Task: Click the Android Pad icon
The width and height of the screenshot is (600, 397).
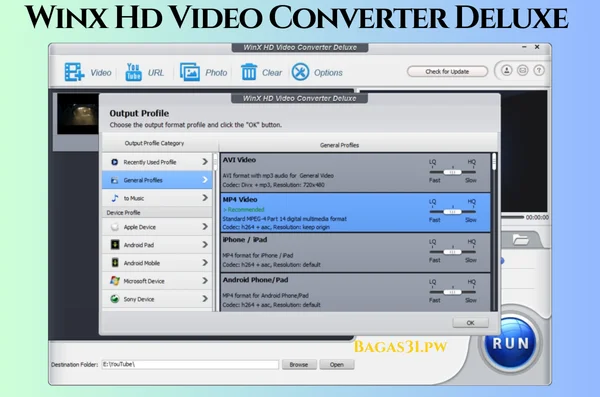Action: pos(115,245)
